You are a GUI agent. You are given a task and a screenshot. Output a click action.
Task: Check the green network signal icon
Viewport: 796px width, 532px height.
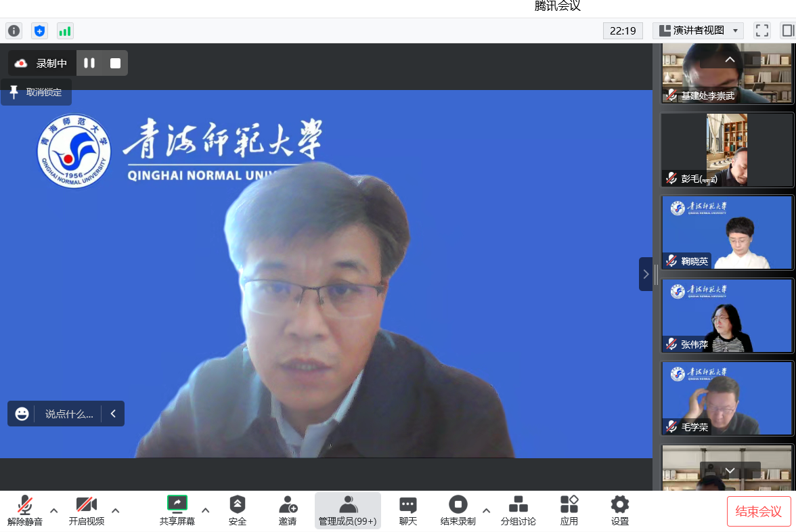65,30
